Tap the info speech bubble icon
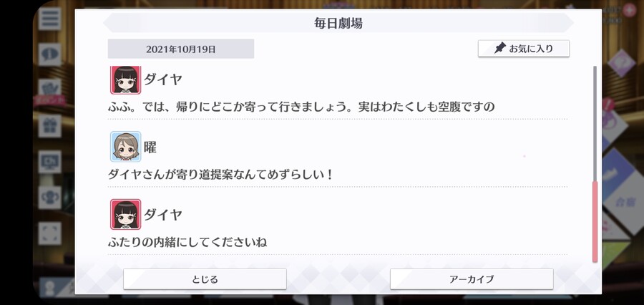This screenshot has width=644, height=305. (x=49, y=54)
